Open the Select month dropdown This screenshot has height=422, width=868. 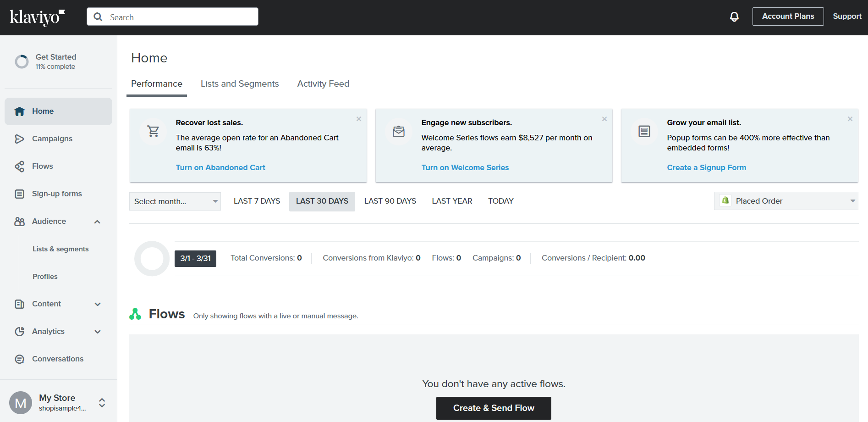pyautogui.click(x=175, y=201)
